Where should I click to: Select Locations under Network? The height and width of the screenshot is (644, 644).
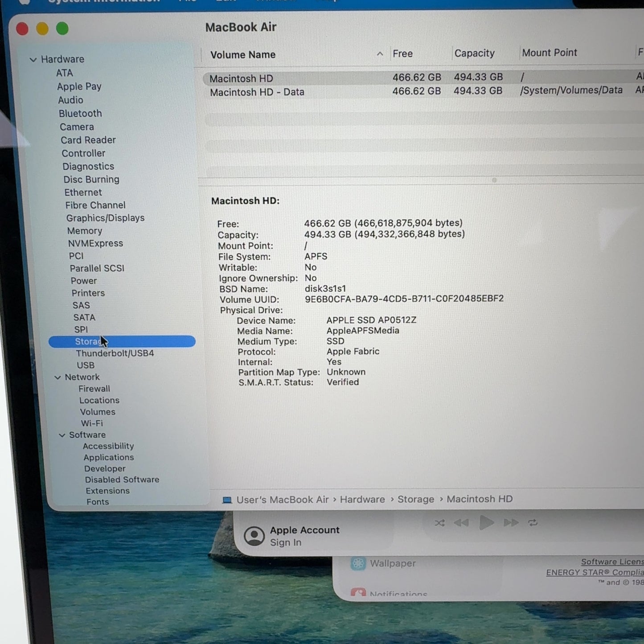99,401
